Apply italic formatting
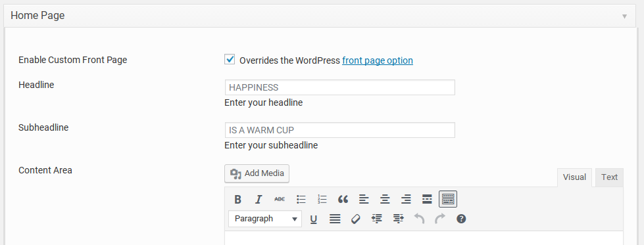 259,200
